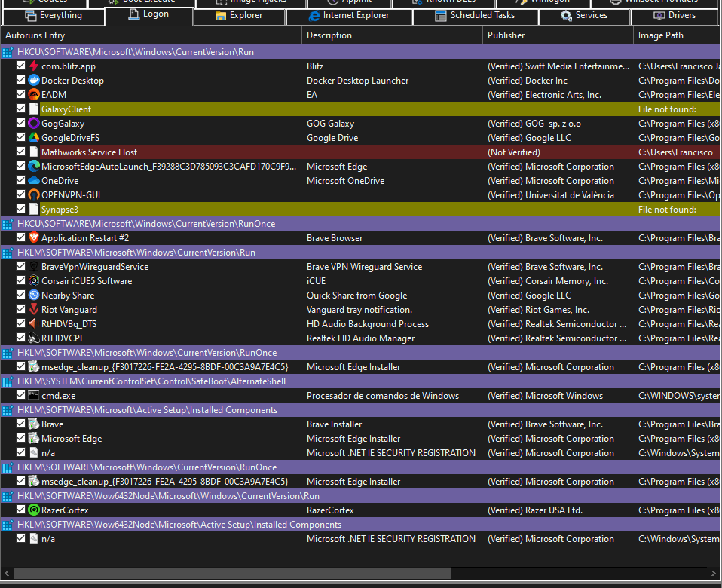Click the OPENVPN-GUI orange icon
Image resolution: width=722 pixels, height=588 pixels.
coord(34,194)
